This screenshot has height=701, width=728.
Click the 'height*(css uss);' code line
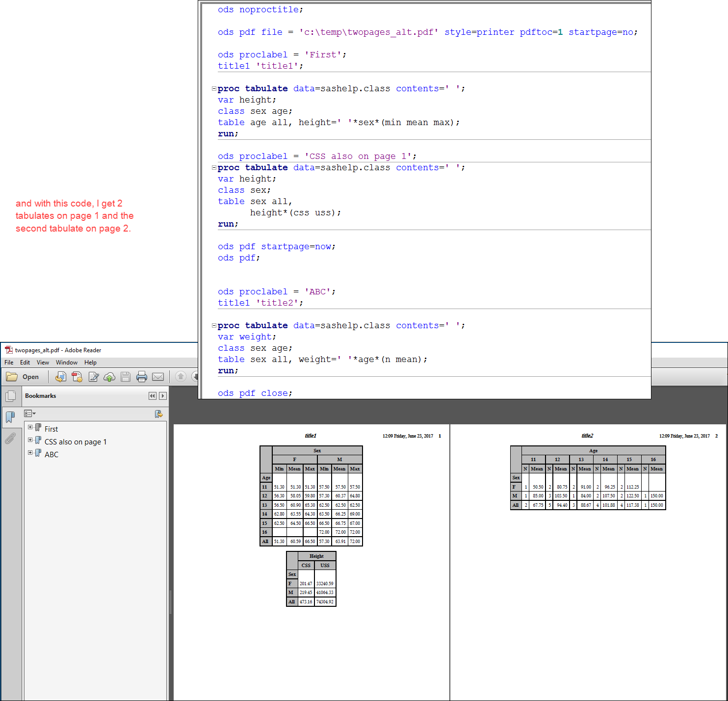click(x=295, y=213)
